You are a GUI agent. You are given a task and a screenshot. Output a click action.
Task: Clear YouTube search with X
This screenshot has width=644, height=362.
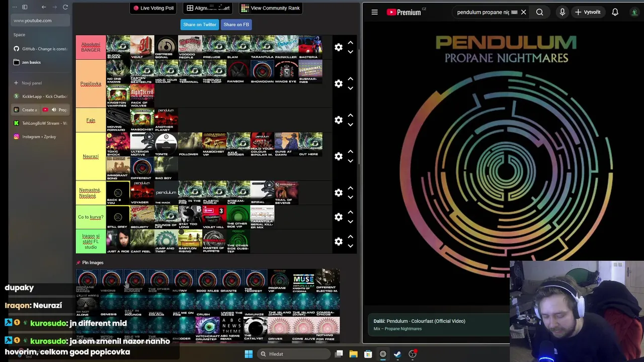pos(523,12)
